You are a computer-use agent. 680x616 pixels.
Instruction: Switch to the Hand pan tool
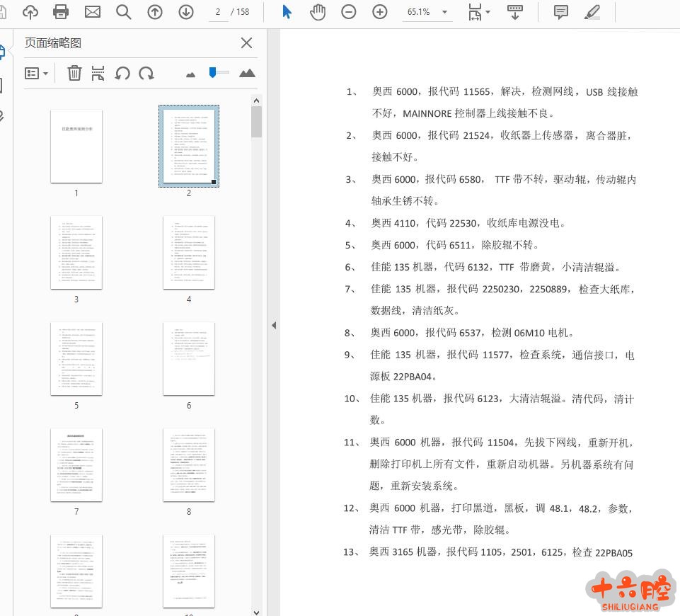[318, 12]
